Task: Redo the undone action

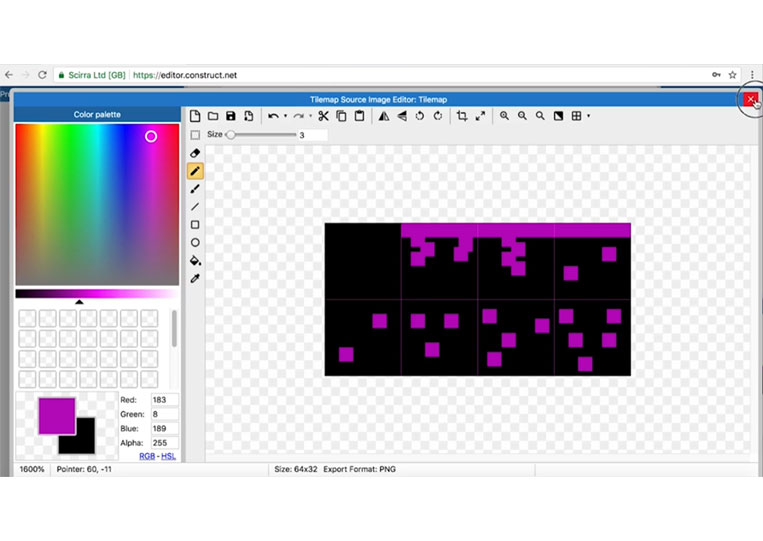Action: click(298, 116)
